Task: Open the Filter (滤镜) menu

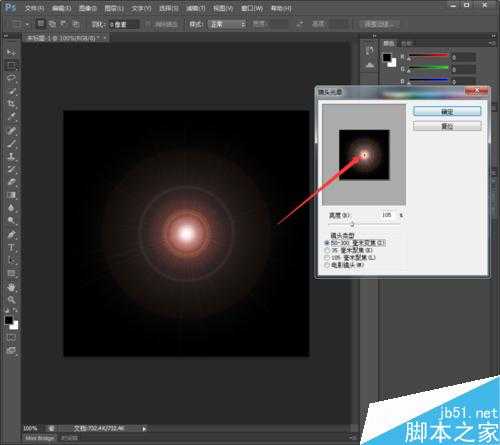Action: coord(195,8)
